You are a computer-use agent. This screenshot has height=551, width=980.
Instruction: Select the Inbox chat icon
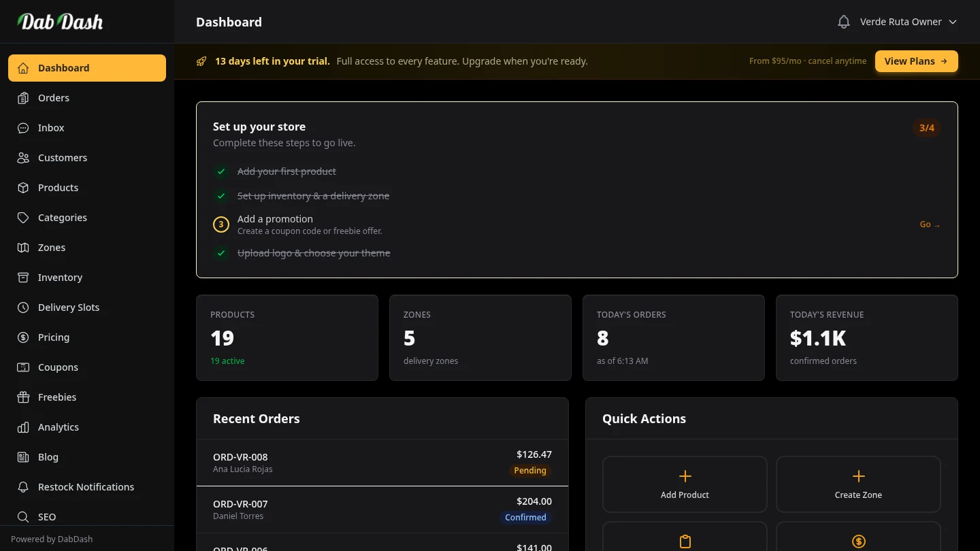[23, 128]
